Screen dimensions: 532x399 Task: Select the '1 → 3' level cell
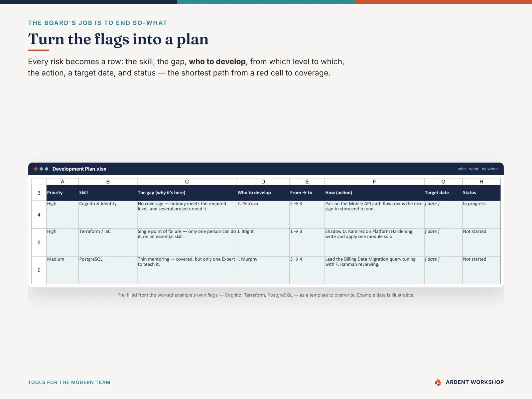(x=307, y=242)
